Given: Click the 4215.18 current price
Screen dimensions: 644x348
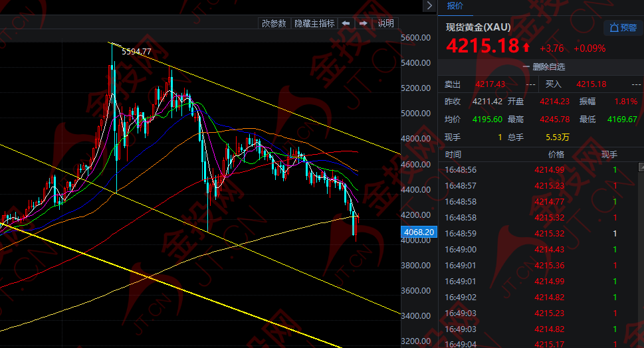Looking at the screenshot, I should (x=483, y=46).
